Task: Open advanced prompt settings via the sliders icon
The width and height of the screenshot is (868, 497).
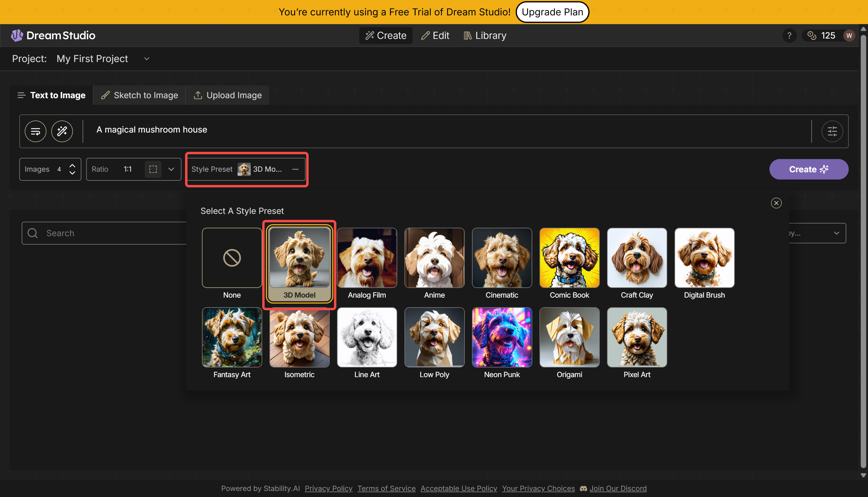Action: 832,131
